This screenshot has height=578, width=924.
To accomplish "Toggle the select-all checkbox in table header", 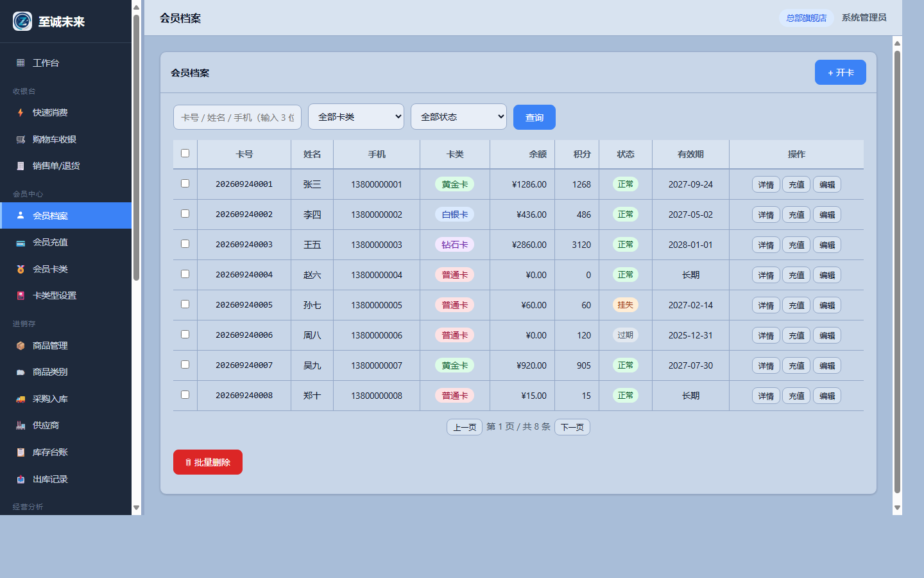I will [x=185, y=153].
